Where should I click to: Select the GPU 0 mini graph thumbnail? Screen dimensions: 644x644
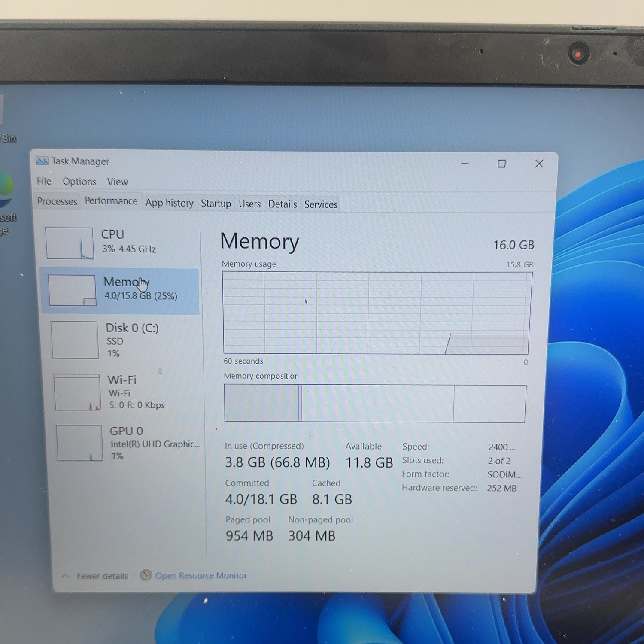(79, 443)
